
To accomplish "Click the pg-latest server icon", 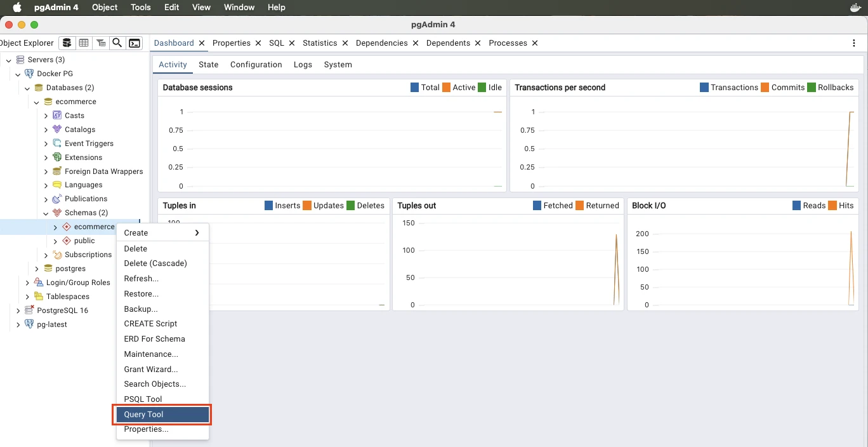I will [29, 324].
